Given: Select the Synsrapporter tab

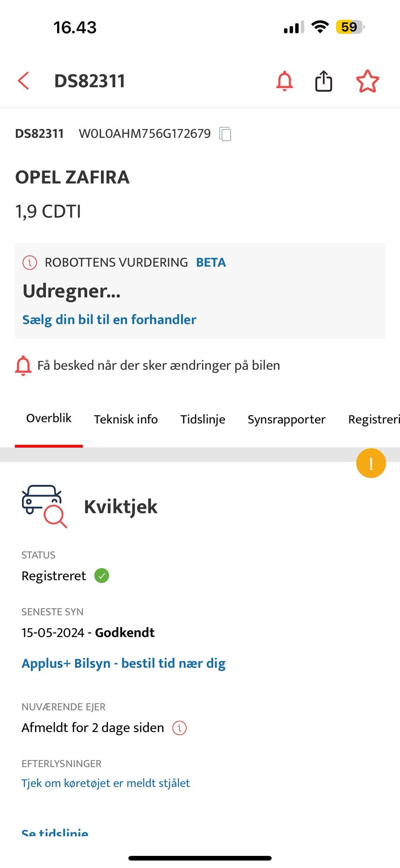Looking at the screenshot, I should pos(287,419).
